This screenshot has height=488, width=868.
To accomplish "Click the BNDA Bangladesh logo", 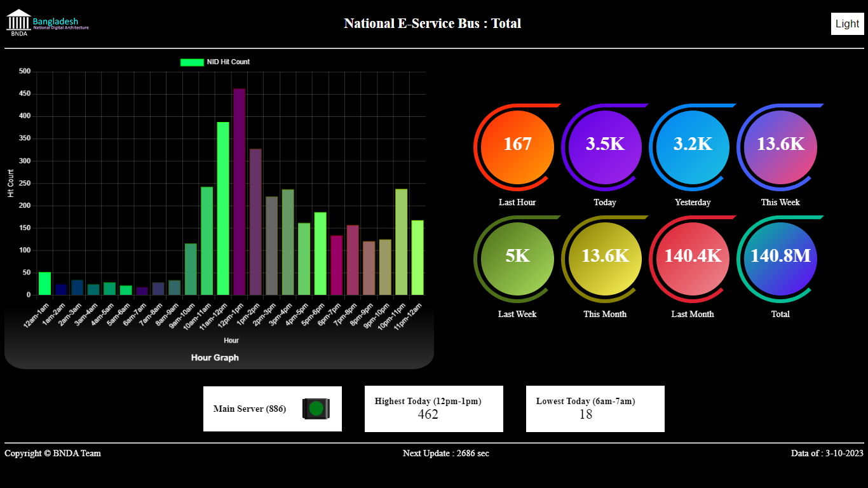I will point(48,23).
